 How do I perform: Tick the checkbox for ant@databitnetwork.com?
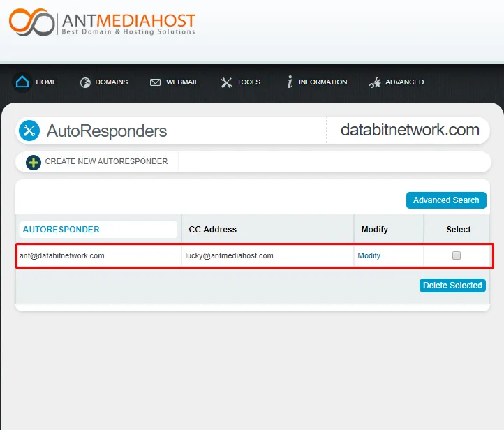(x=457, y=255)
